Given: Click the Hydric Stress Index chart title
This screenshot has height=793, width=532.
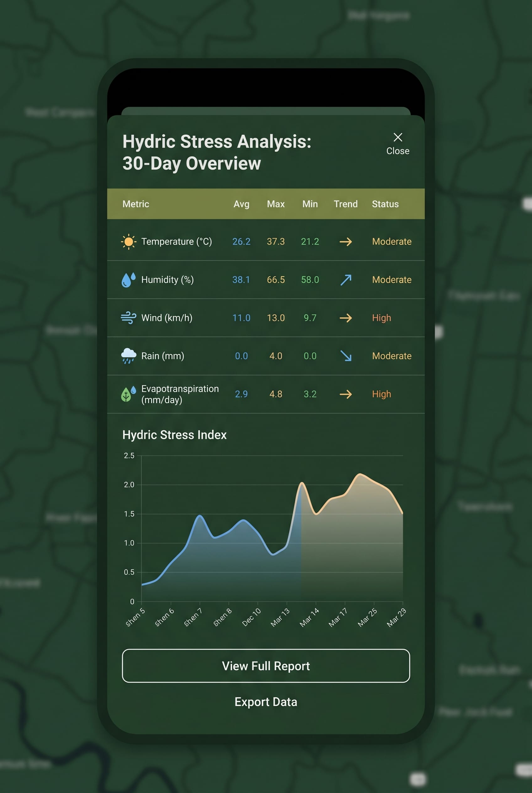Looking at the screenshot, I should pos(174,435).
